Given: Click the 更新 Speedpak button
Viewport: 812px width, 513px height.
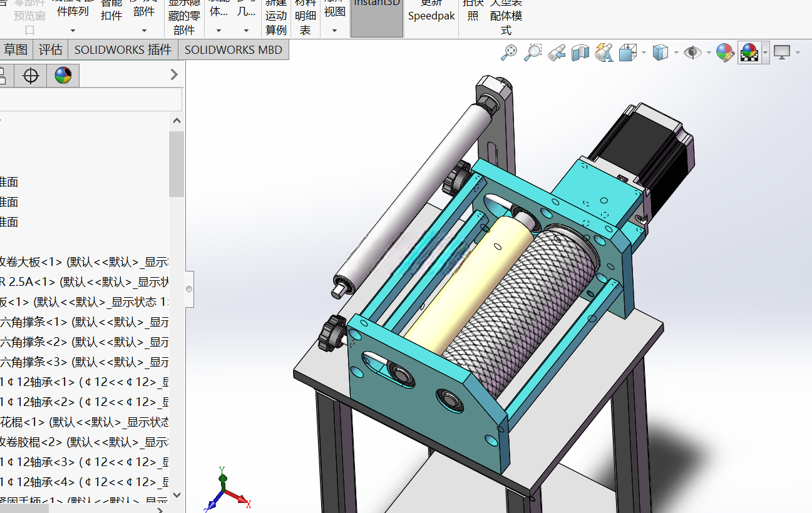Looking at the screenshot, I should click(431, 11).
